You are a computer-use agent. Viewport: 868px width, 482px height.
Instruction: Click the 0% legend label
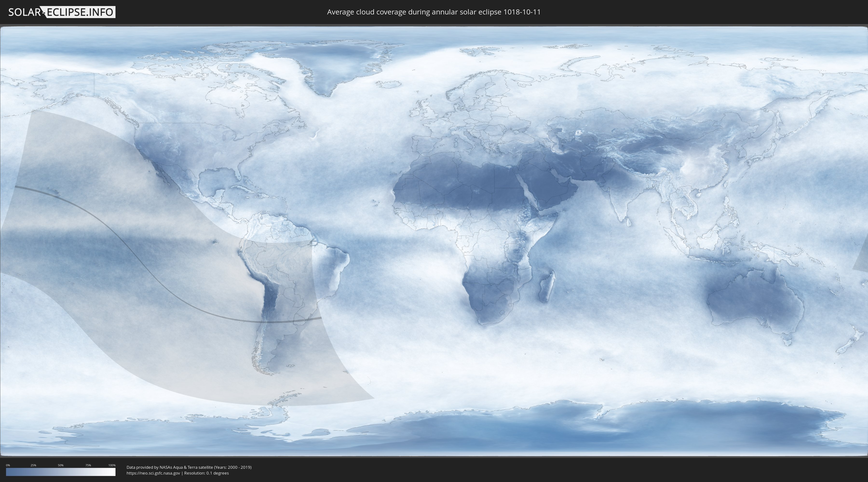[8, 465]
